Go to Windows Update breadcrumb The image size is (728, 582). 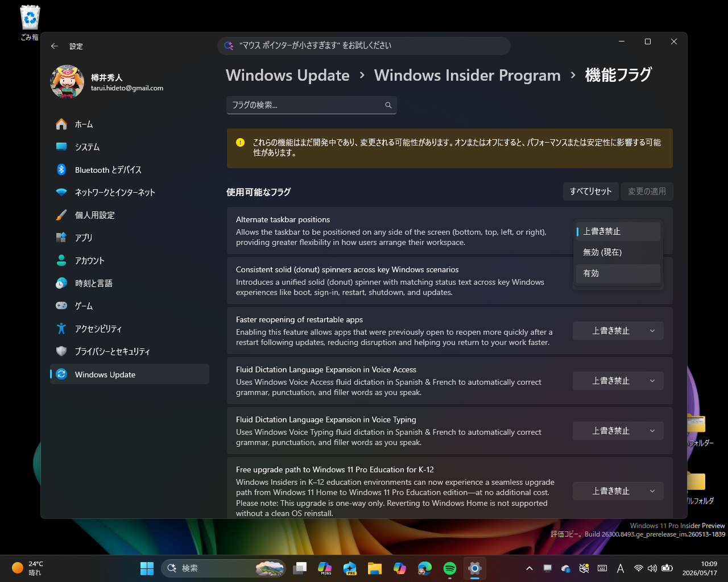(x=288, y=75)
